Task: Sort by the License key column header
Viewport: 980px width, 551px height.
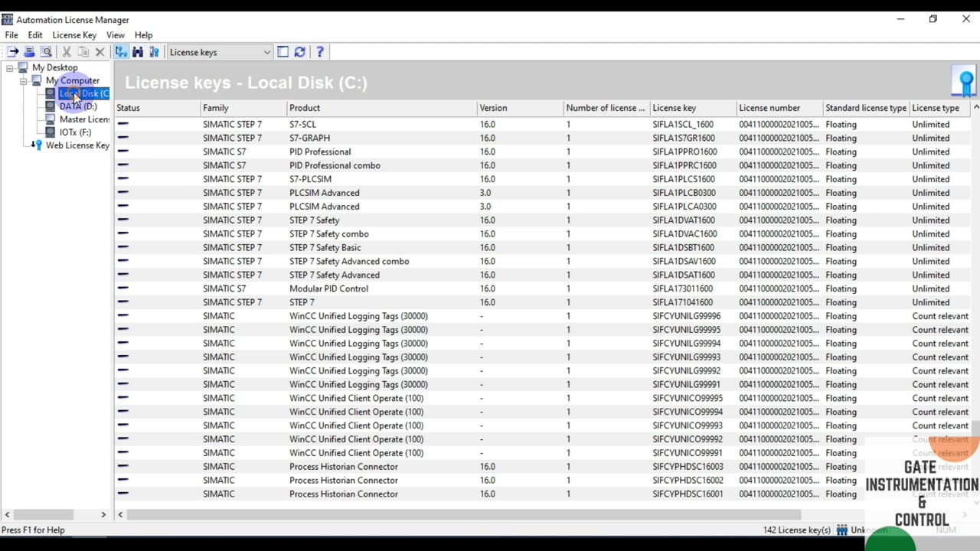Action: [x=694, y=108]
